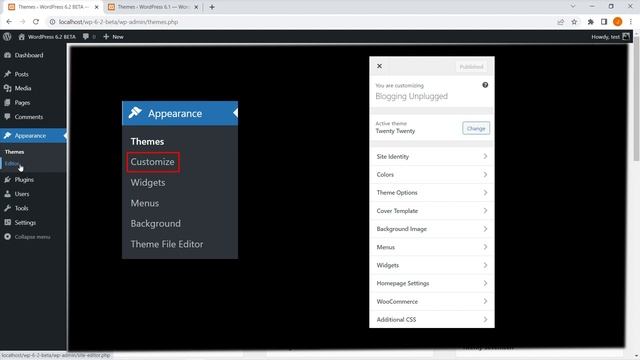This screenshot has width=640, height=360.
Task: Expand Widgets section in customizer panel
Action: [432, 265]
